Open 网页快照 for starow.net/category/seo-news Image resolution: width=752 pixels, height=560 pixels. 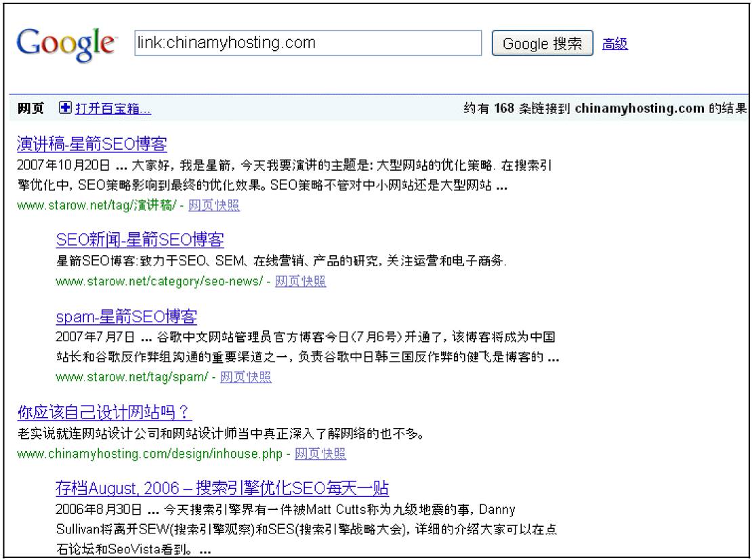pos(300,281)
